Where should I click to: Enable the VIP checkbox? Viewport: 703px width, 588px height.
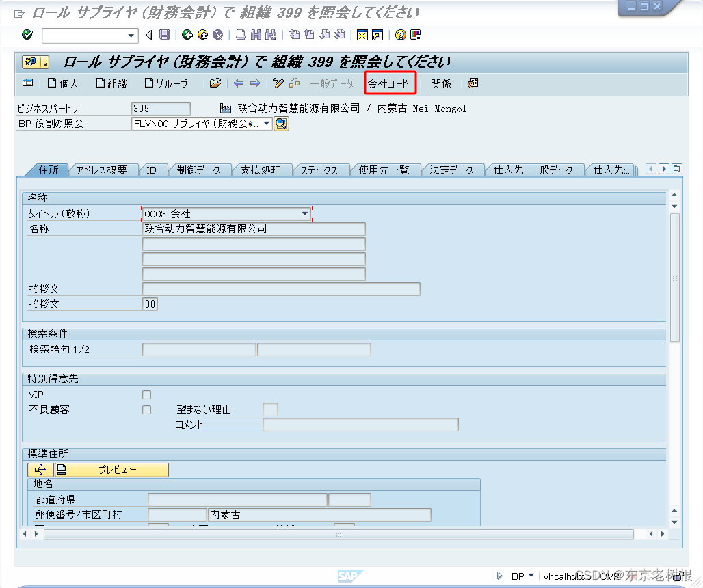pos(146,395)
